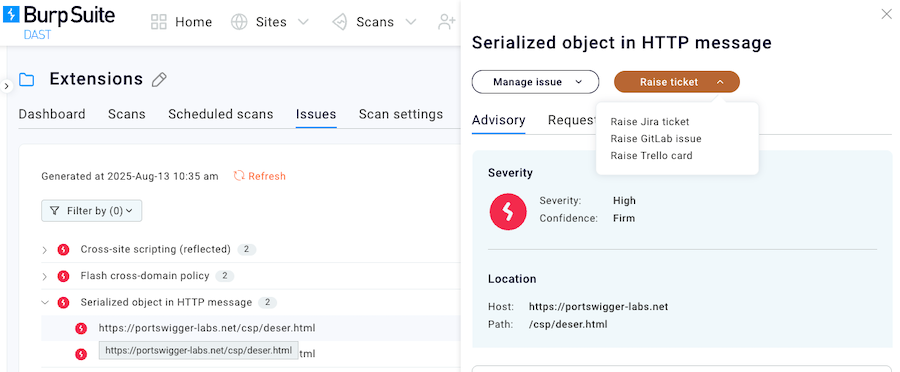
Task: Click the Confidence value Firm
Action: coord(623,218)
